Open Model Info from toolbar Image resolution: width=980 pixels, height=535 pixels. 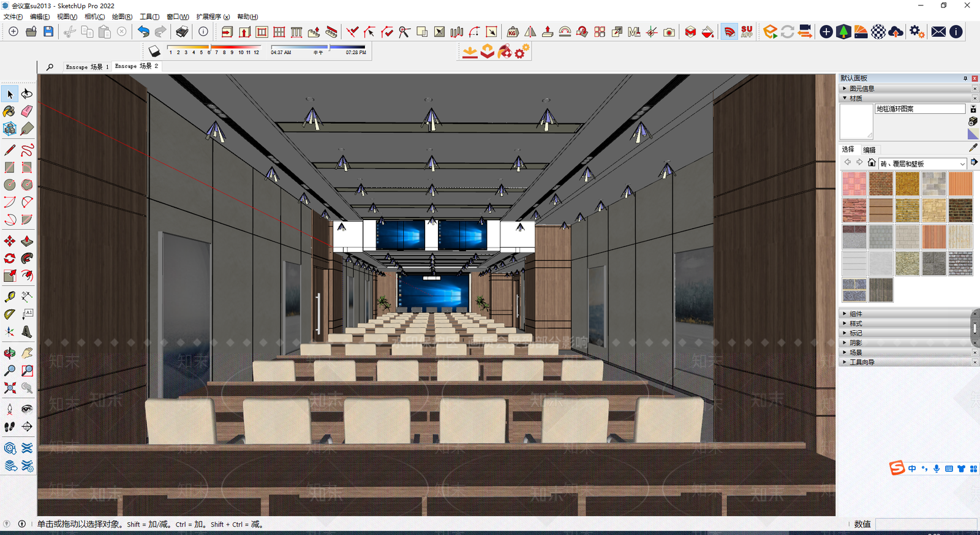pyautogui.click(x=203, y=32)
